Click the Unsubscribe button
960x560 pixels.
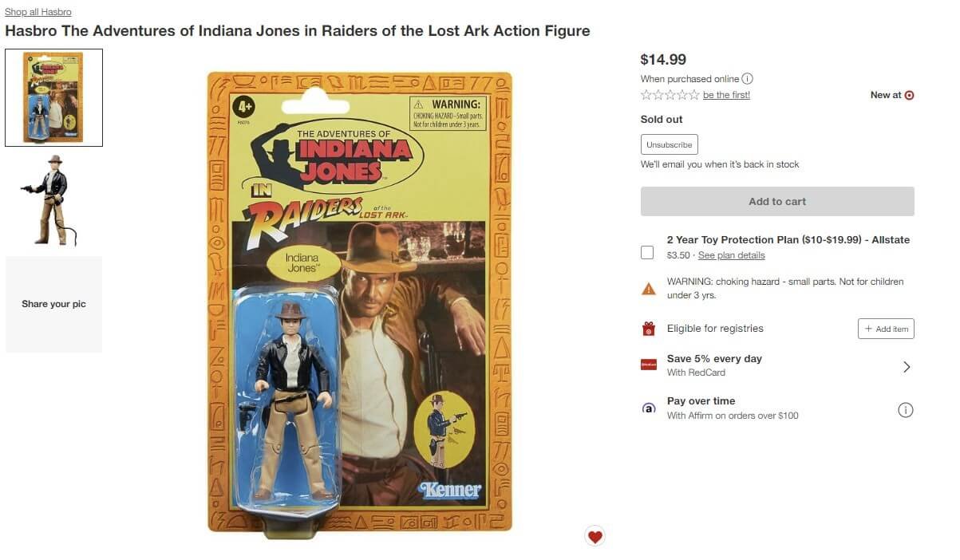pos(670,144)
